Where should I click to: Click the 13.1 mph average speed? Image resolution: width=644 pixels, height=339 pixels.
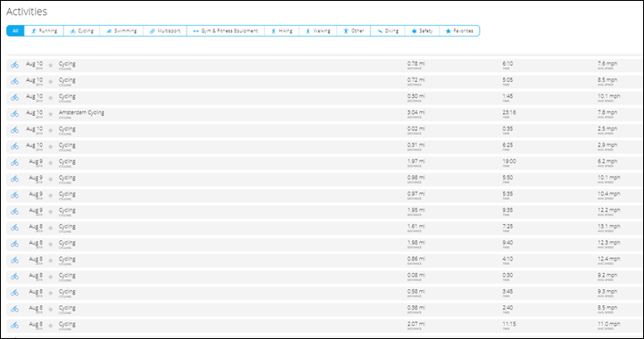(x=608, y=227)
